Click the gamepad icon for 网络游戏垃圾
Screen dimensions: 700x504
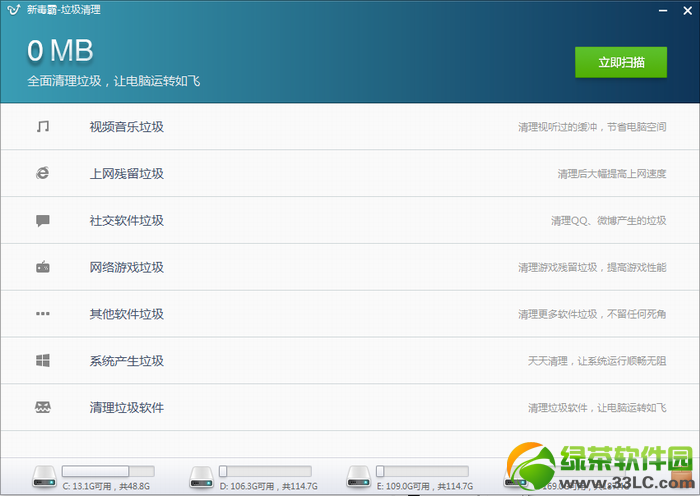tap(43, 267)
